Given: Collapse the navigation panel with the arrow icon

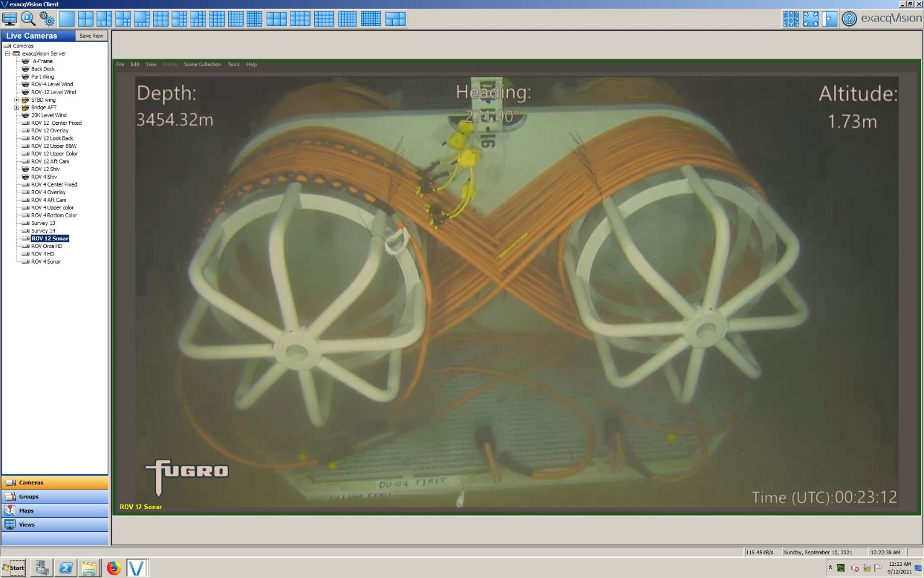Looking at the screenshot, I should (830, 19).
